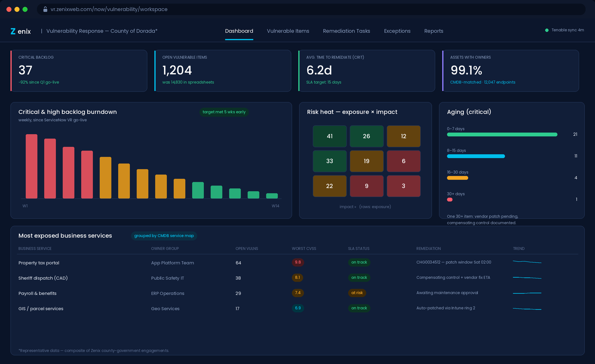Sort by Open Vulns column header
595x364 pixels.
tap(247, 249)
